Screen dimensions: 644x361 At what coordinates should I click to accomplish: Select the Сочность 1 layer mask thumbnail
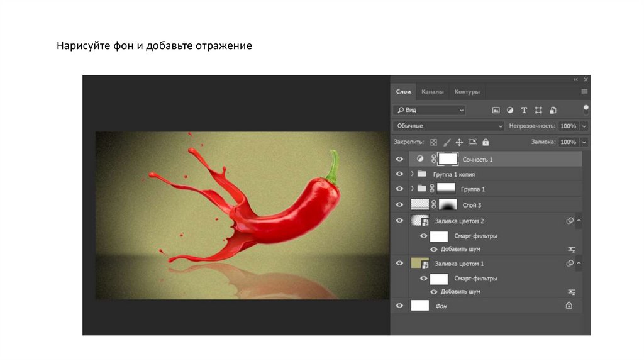click(x=448, y=159)
